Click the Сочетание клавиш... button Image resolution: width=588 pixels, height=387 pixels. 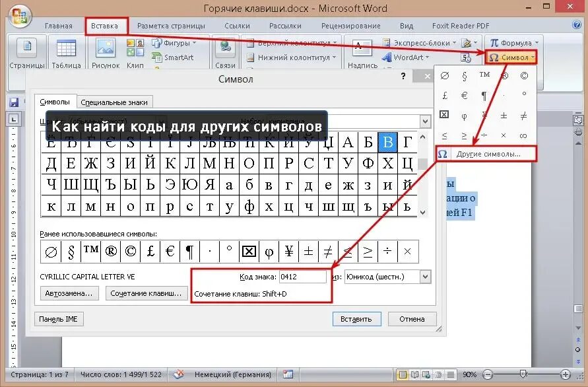coord(146,293)
